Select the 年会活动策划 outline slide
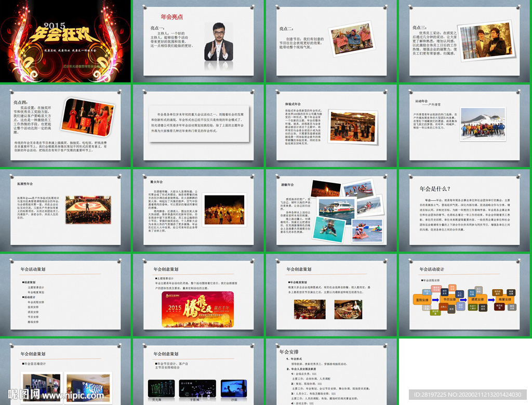 (65, 295)
